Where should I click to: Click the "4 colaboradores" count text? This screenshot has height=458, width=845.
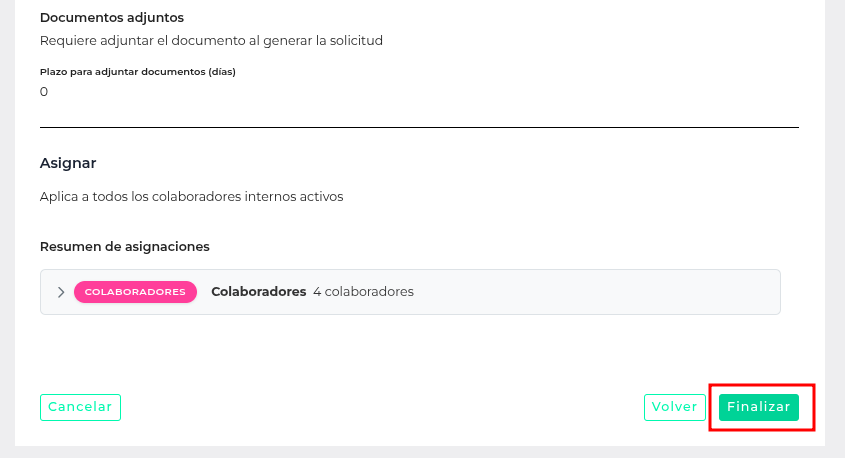tap(363, 292)
